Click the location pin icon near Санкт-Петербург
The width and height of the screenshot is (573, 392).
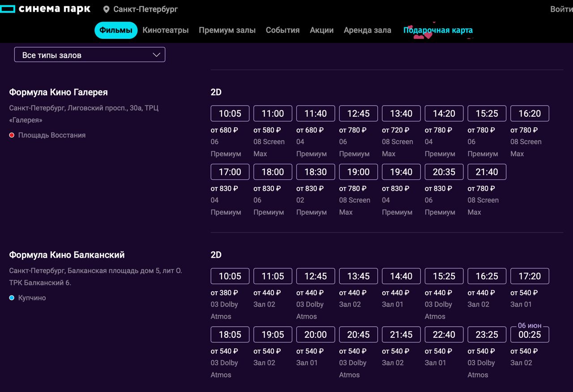coord(106,9)
